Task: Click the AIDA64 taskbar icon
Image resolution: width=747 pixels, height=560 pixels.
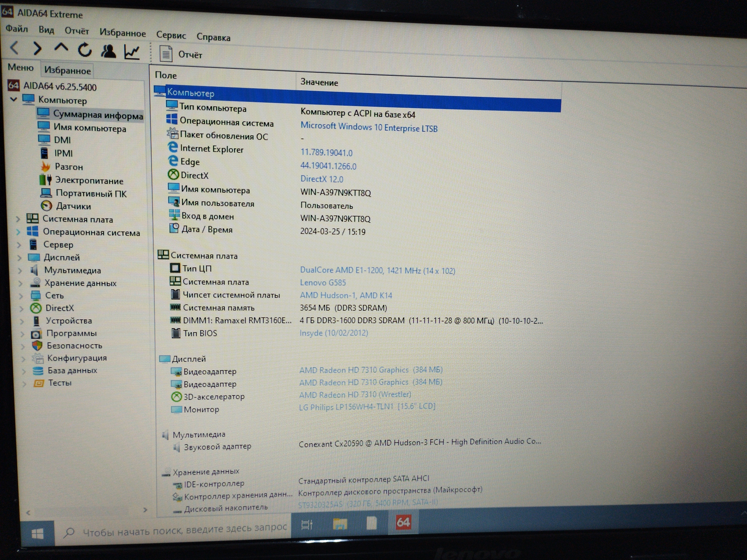Action: coord(403,522)
